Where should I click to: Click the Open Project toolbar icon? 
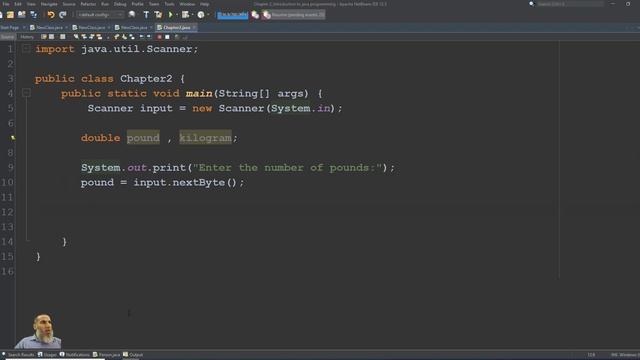point(21,15)
